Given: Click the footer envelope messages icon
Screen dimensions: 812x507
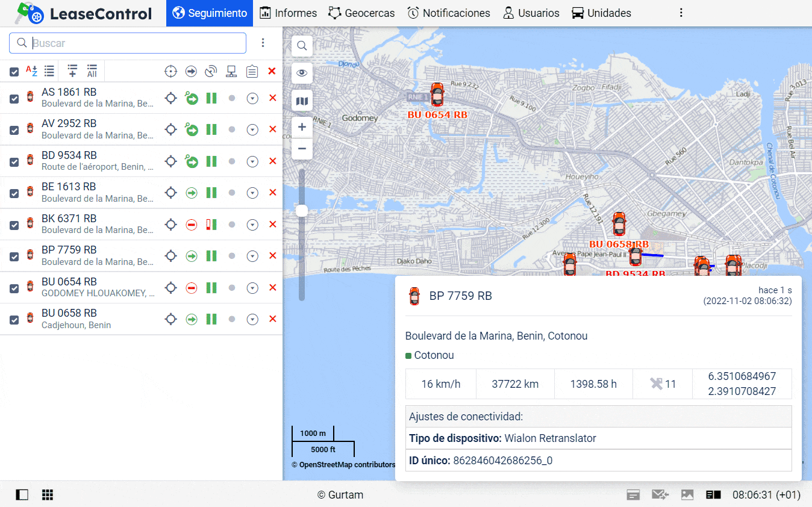Looking at the screenshot, I should tap(660, 495).
